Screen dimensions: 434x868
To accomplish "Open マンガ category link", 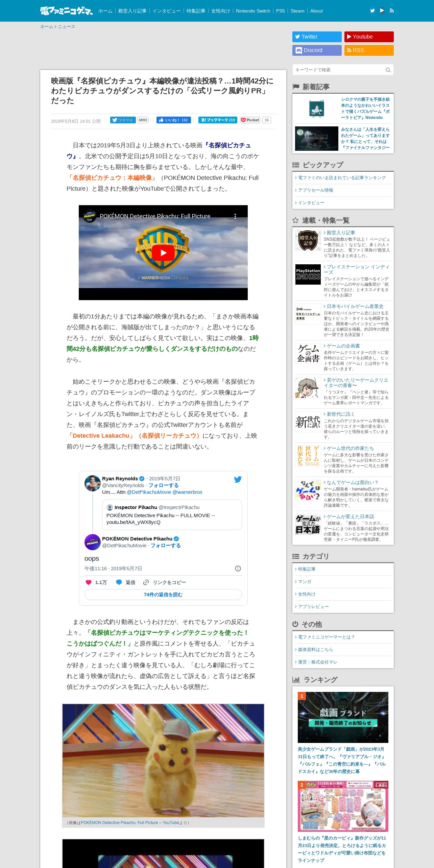I will [x=305, y=582].
